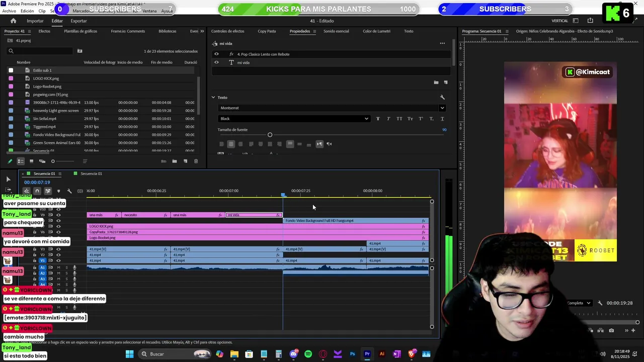Open the settings wrench in Program monitor

600,303
